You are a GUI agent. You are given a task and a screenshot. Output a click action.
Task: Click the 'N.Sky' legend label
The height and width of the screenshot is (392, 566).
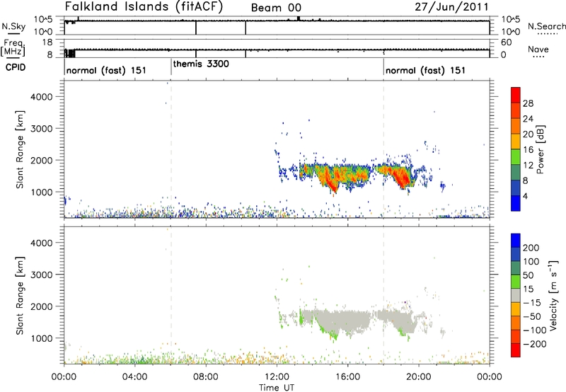[13, 26]
